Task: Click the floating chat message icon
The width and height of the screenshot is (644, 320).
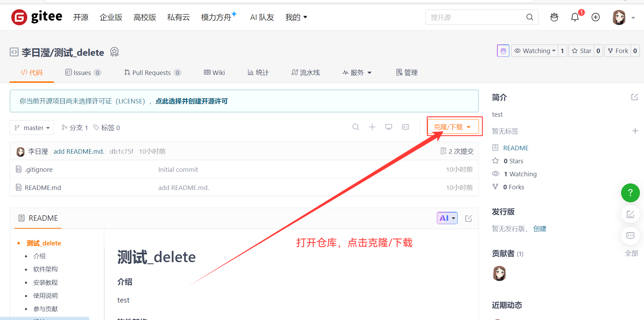Action: (x=630, y=236)
